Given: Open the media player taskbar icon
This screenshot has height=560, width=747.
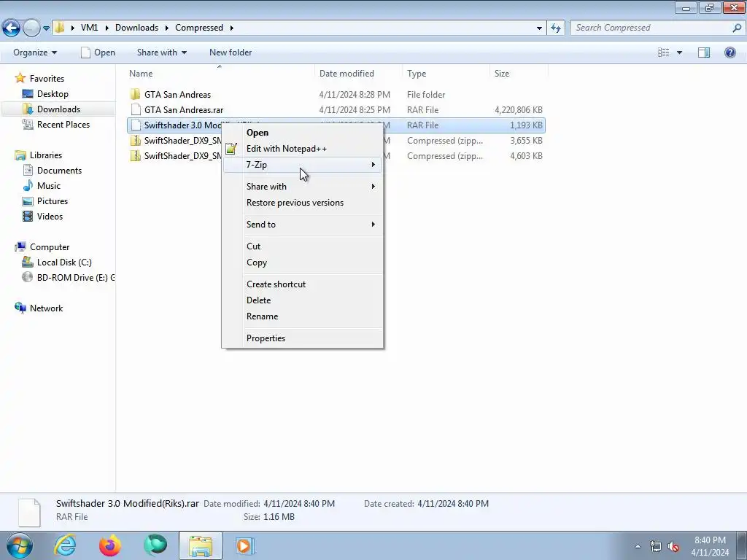Looking at the screenshot, I should [x=245, y=545].
